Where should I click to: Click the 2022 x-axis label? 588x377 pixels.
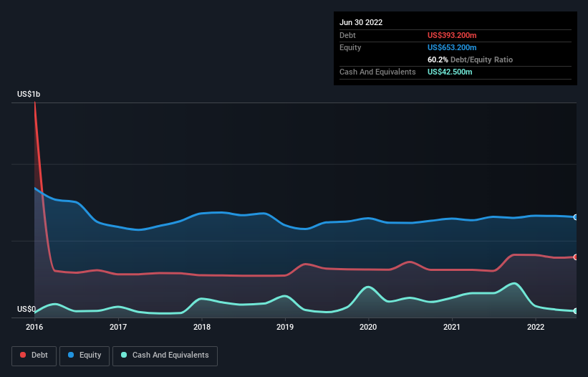tap(536, 327)
